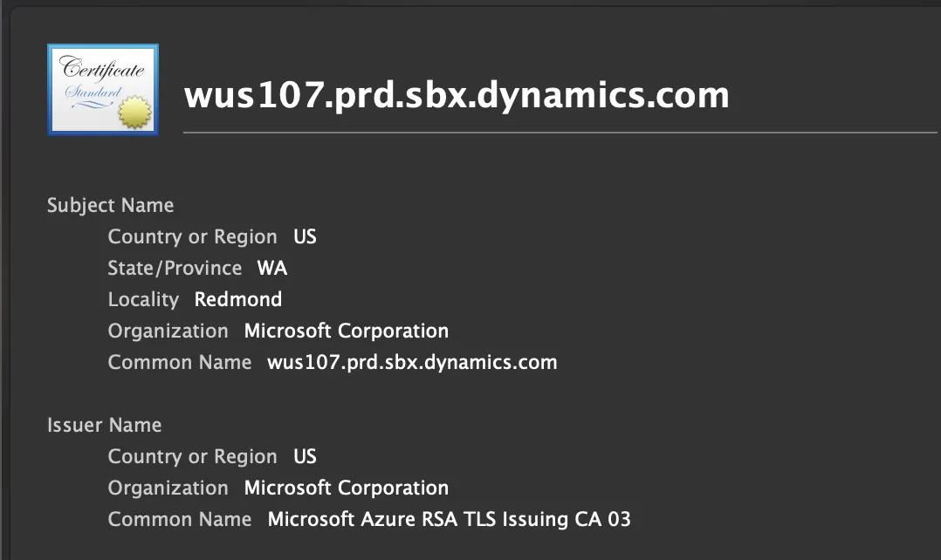Click the Issuer Name section heading

(x=105, y=425)
